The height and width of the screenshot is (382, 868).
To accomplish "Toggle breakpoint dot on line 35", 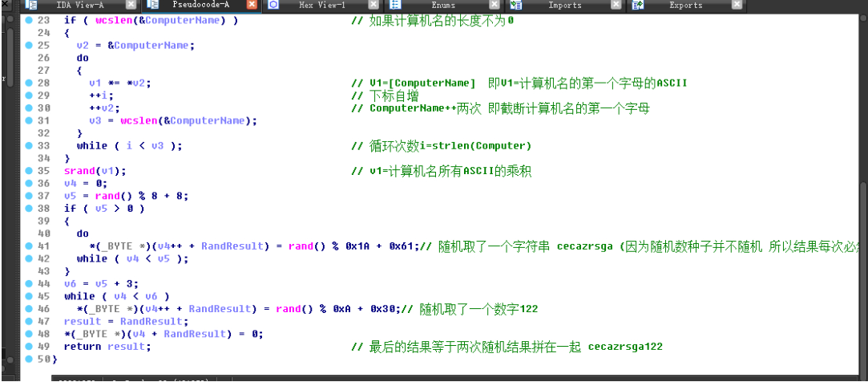I will (29, 171).
